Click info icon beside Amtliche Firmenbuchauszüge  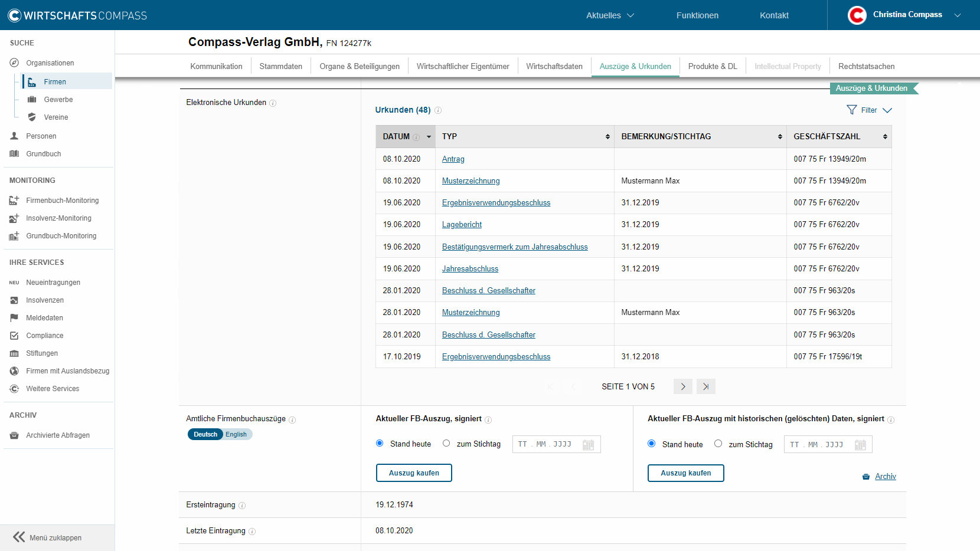292,419
